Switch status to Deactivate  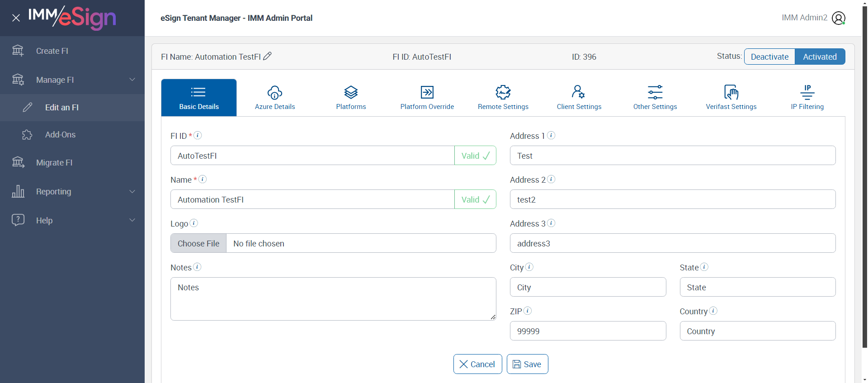tap(769, 57)
